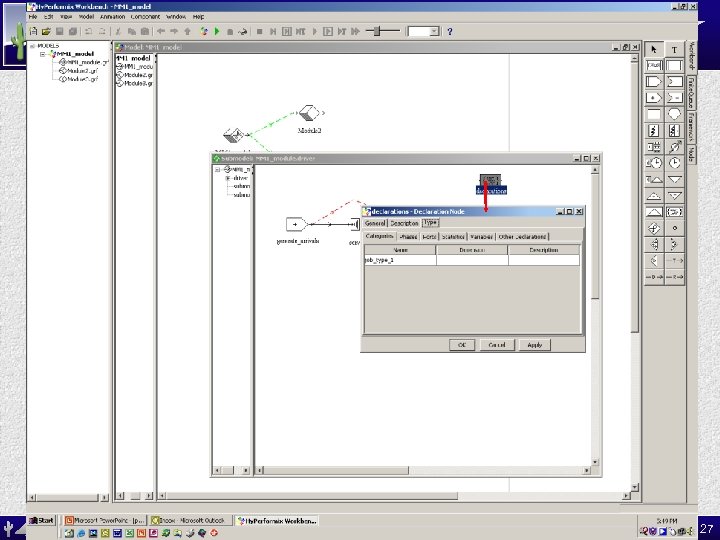Click the gray stop square toolbar icon
The image size is (720, 540).
(259, 31)
